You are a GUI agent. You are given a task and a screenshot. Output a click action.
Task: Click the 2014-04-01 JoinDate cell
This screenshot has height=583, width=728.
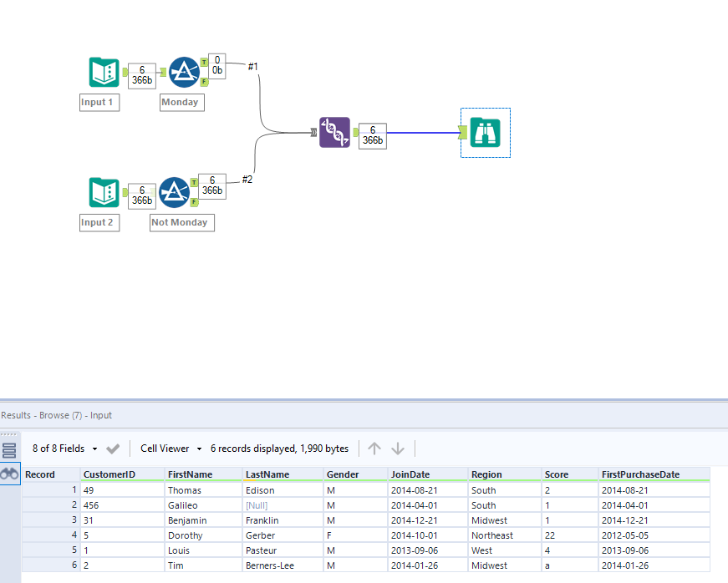point(428,505)
